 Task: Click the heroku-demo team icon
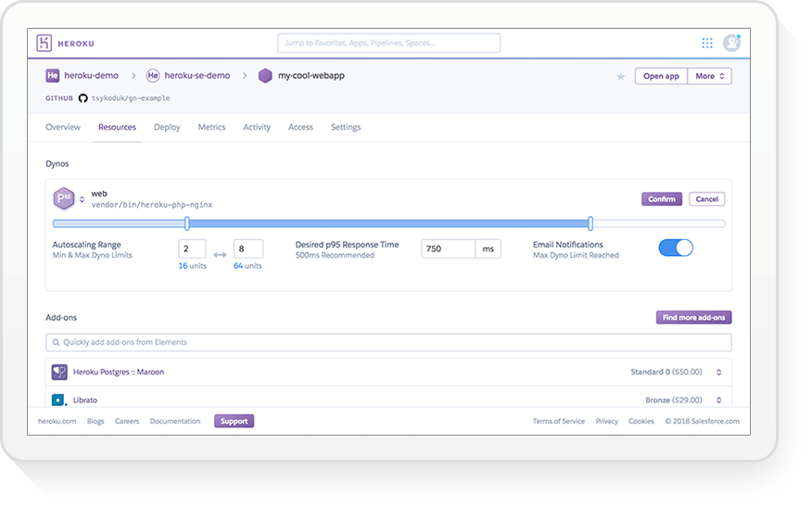click(x=52, y=76)
